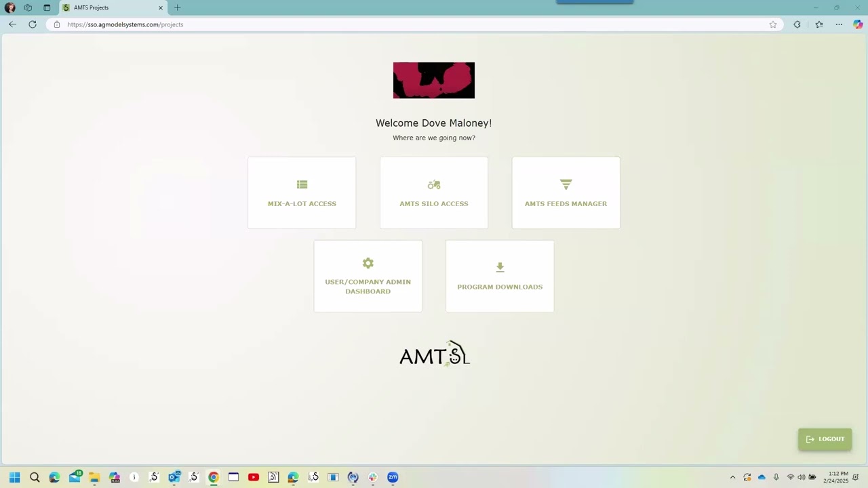Open Slack from the taskbar
The height and width of the screenshot is (488, 868).
pos(373,477)
